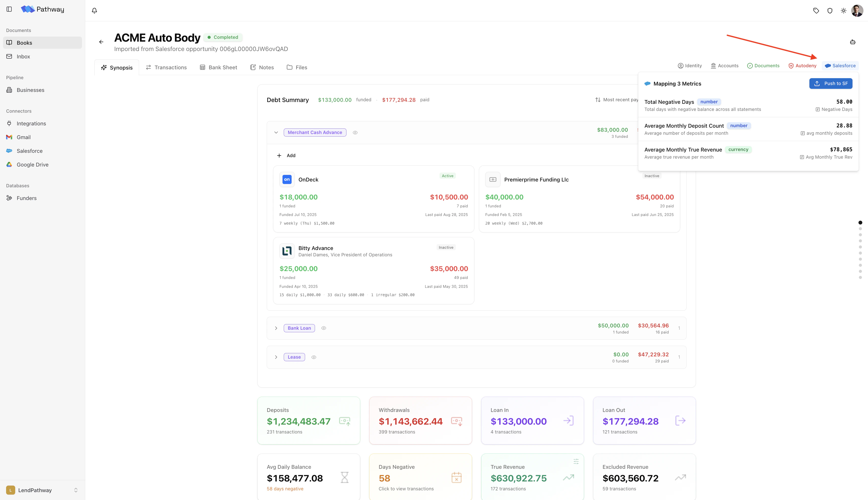Open the Autodeny check
868x500 pixels.
803,65
